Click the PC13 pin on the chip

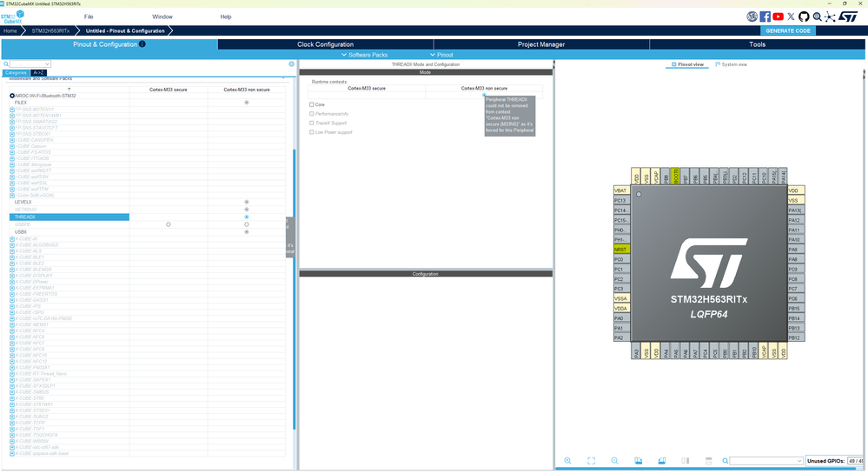(621, 201)
